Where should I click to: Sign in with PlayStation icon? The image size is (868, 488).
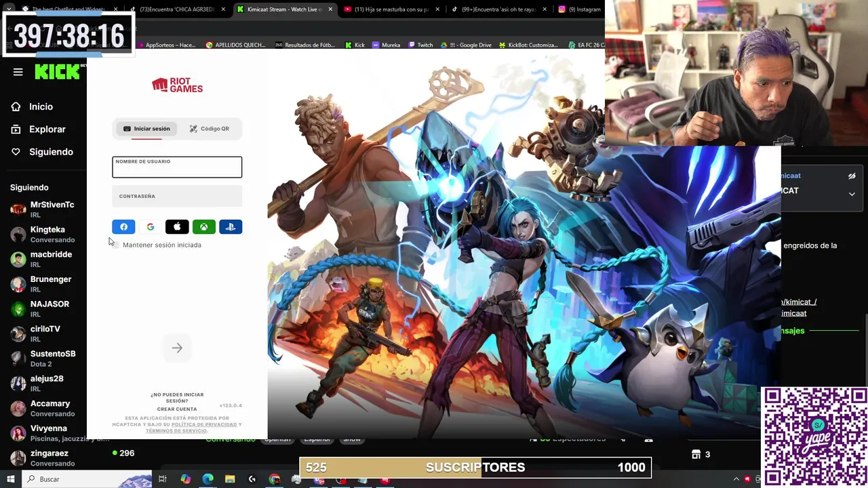(231, 227)
